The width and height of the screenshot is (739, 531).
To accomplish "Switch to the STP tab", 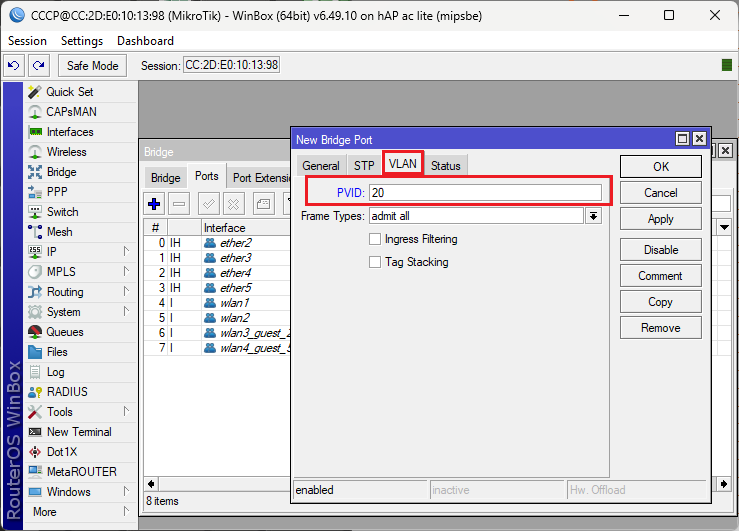I will 364,165.
